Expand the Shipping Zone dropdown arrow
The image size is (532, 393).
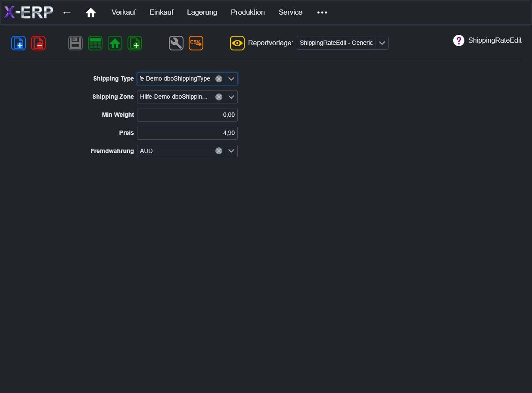click(231, 97)
